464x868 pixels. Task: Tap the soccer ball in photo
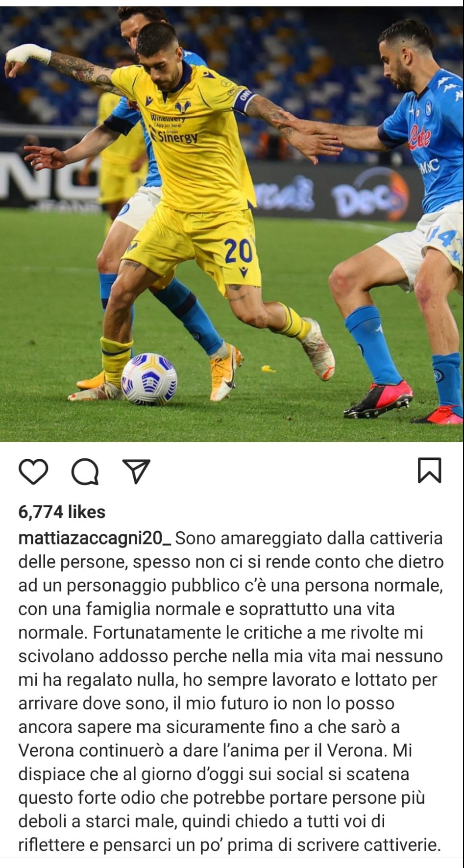click(149, 378)
